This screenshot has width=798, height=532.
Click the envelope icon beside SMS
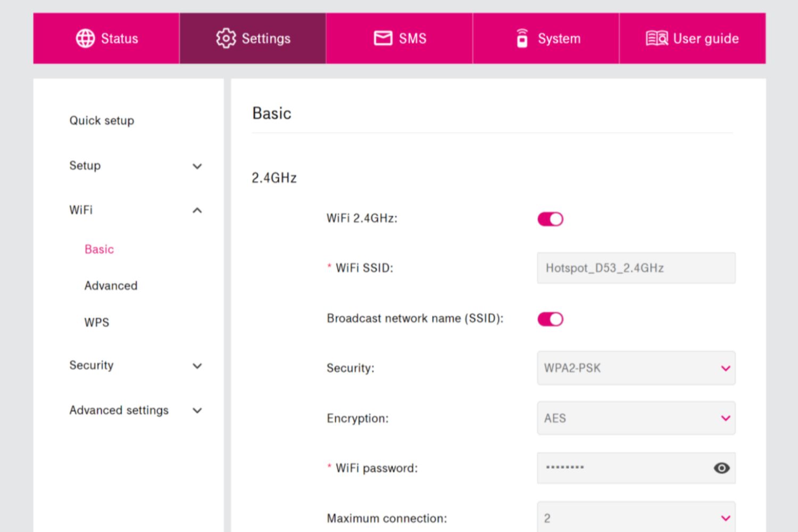pyautogui.click(x=382, y=38)
